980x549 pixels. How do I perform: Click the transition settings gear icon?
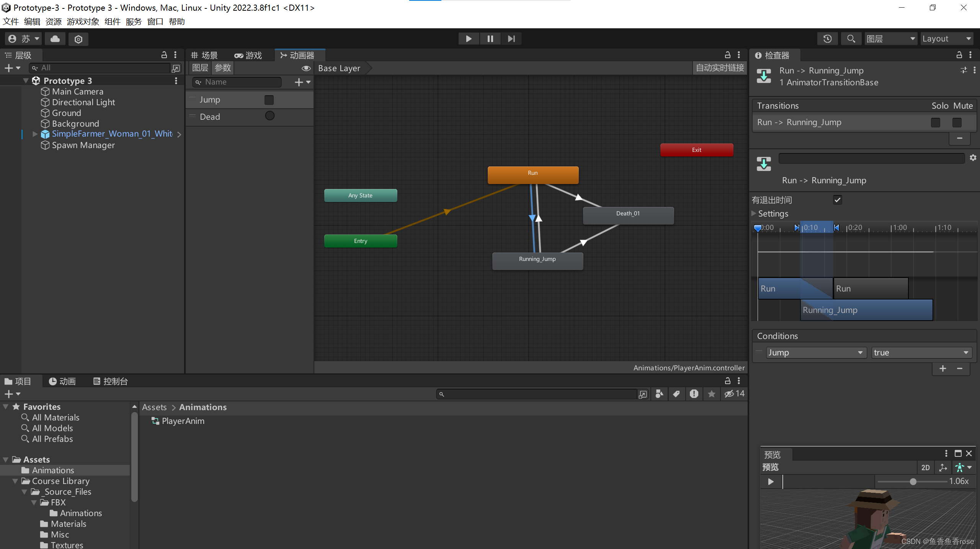pos(973,158)
